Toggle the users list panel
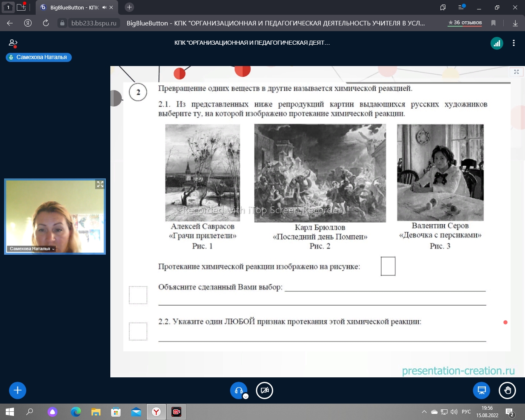 [13, 43]
